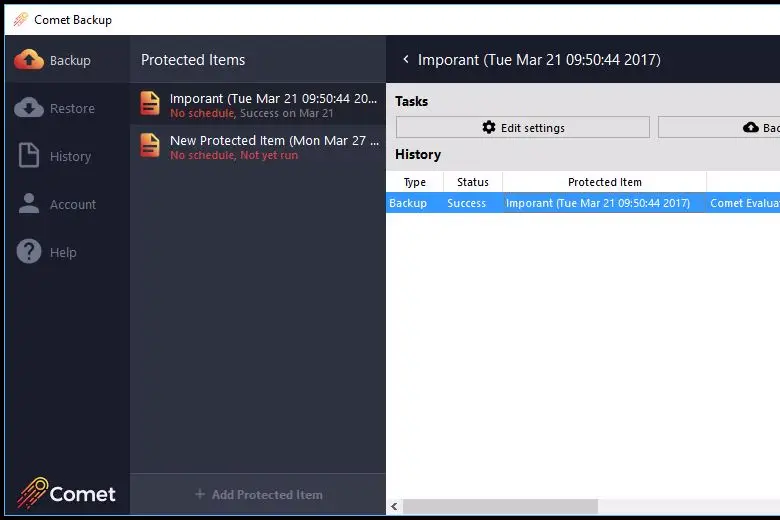This screenshot has width=780, height=520.
Task: Click the Add Protected Item button
Action: (x=258, y=494)
